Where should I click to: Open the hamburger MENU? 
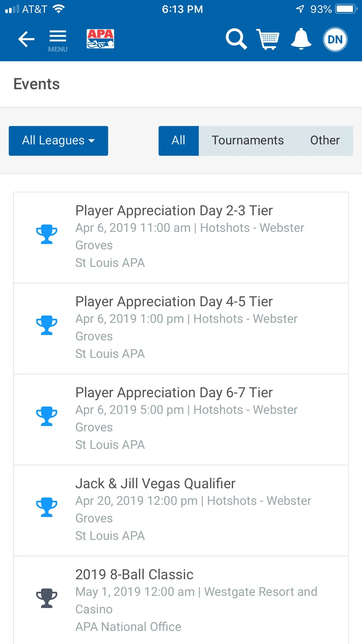click(58, 40)
